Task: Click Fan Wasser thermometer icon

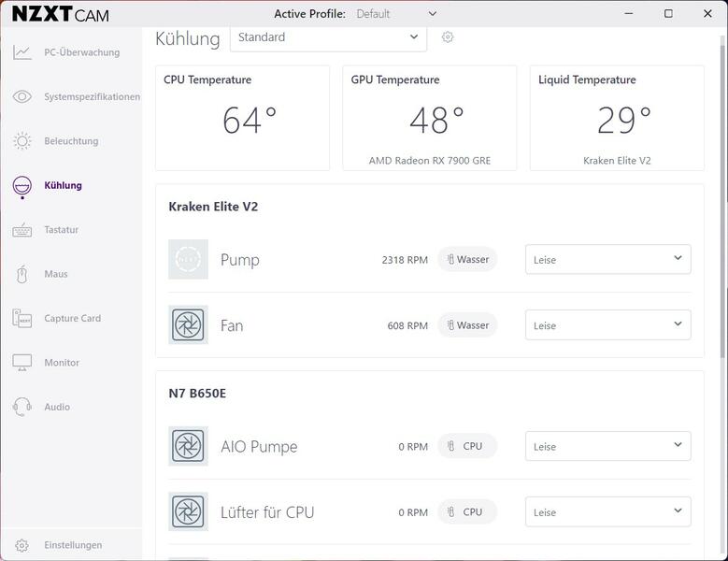Action: (450, 325)
